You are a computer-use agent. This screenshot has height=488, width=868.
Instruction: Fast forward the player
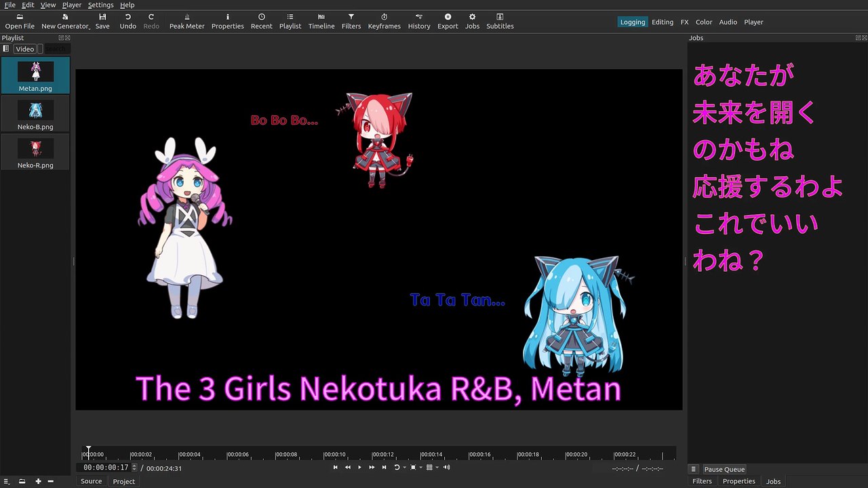372,467
